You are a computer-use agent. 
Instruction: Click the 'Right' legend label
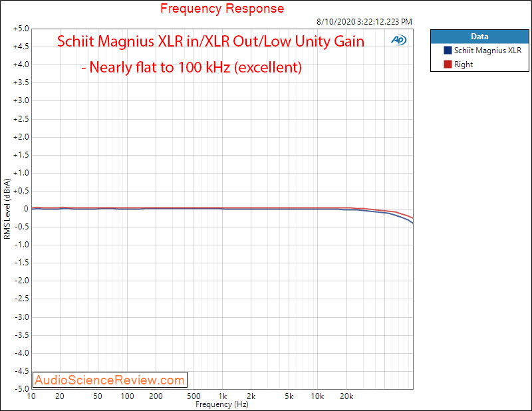[464, 65]
